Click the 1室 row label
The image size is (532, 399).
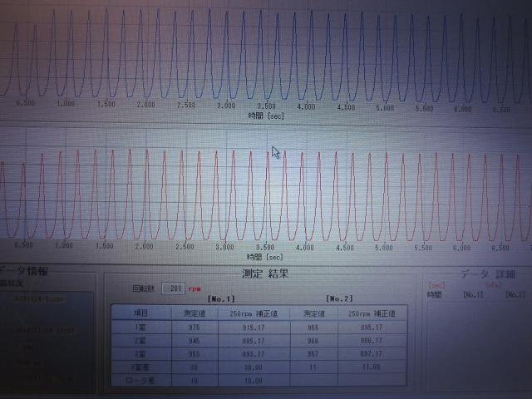(x=141, y=328)
